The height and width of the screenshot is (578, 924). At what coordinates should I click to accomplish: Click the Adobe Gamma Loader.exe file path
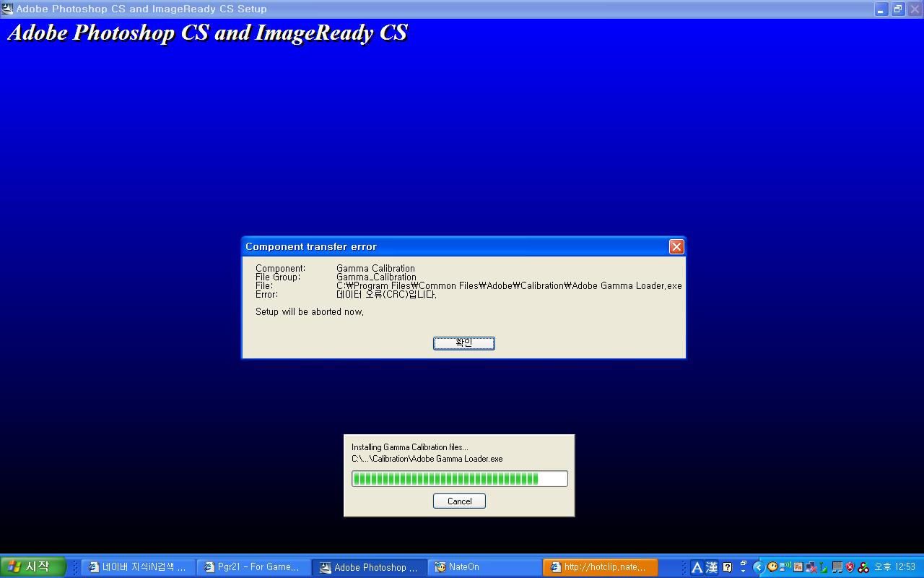tap(509, 285)
